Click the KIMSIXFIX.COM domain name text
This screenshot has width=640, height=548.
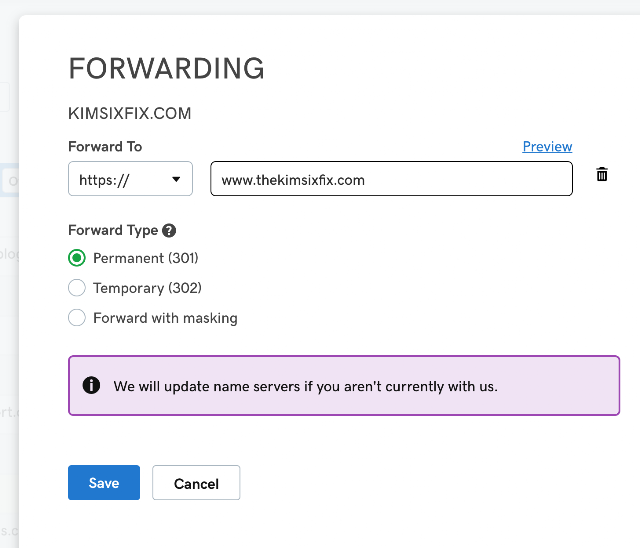coord(130,113)
